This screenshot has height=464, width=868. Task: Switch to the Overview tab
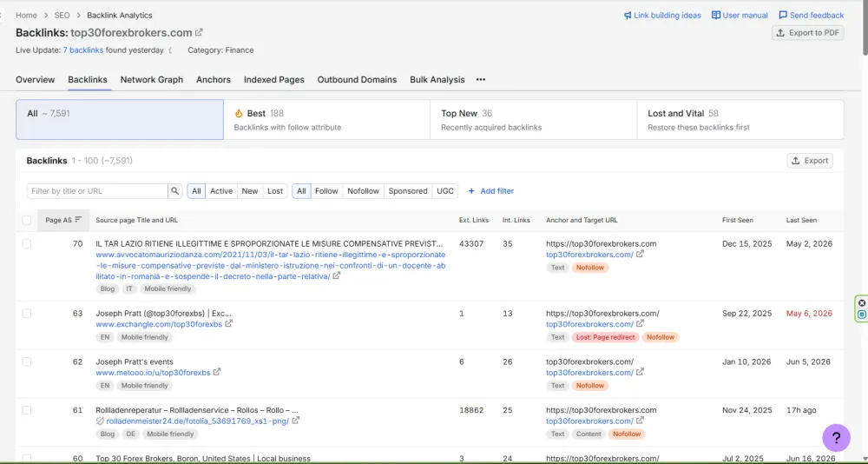point(36,79)
